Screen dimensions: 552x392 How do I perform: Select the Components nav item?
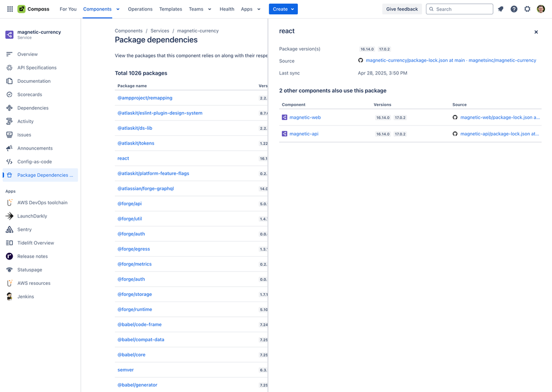[97, 9]
